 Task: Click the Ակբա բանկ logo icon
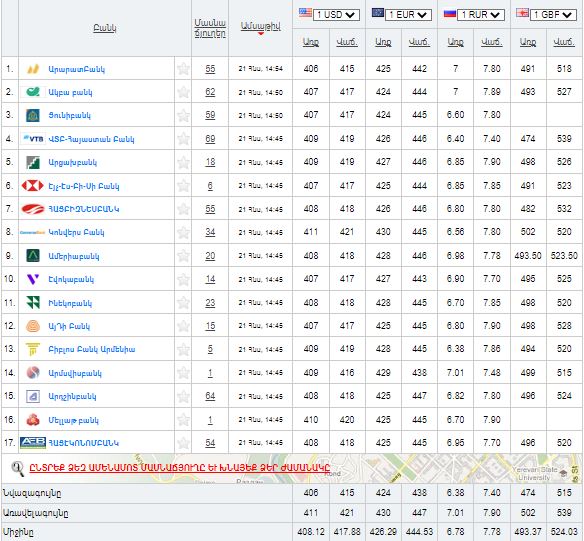pyautogui.click(x=33, y=92)
